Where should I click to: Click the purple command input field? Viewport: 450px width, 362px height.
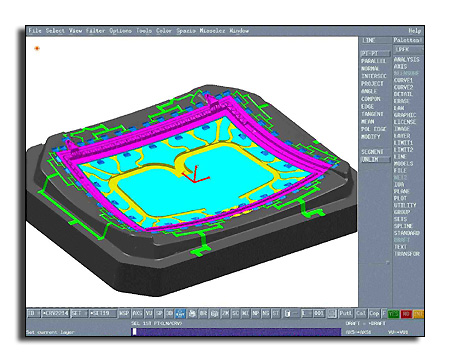pos(237,332)
